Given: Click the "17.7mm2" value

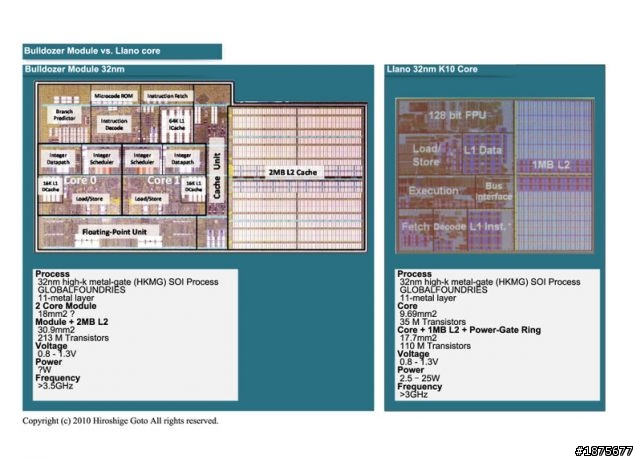Looking at the screenshot, I should pyautogui.click(x=418, y=338).
